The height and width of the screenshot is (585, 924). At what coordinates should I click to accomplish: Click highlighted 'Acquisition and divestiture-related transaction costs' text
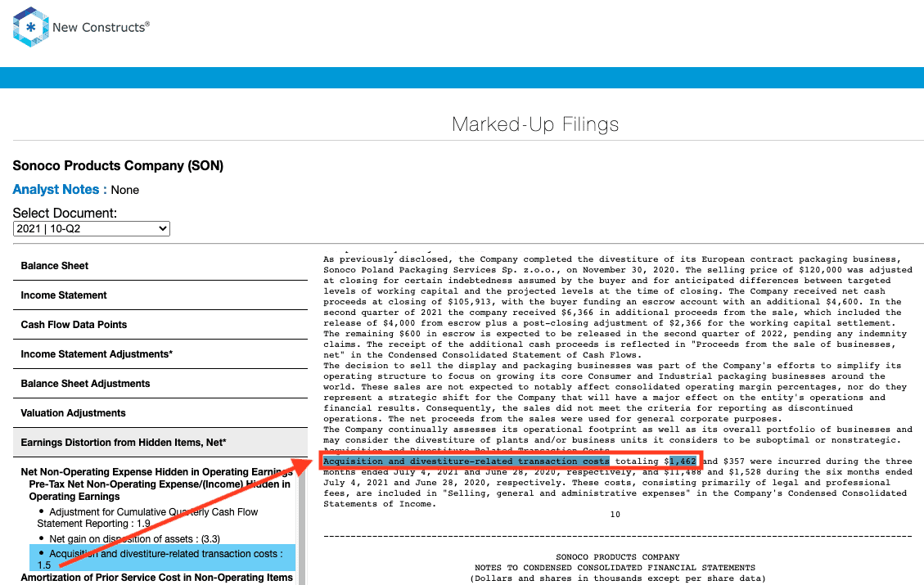click(x=467, y=461)
